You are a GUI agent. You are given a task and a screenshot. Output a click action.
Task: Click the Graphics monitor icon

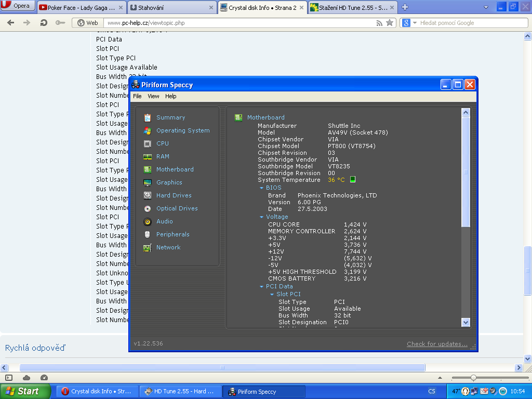pos(147,182)
